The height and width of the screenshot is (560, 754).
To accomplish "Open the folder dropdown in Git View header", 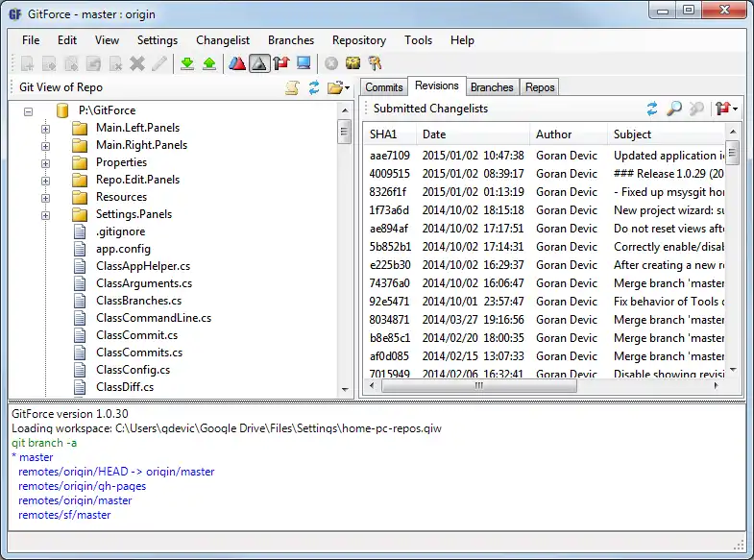I will [x=338, y=87].
